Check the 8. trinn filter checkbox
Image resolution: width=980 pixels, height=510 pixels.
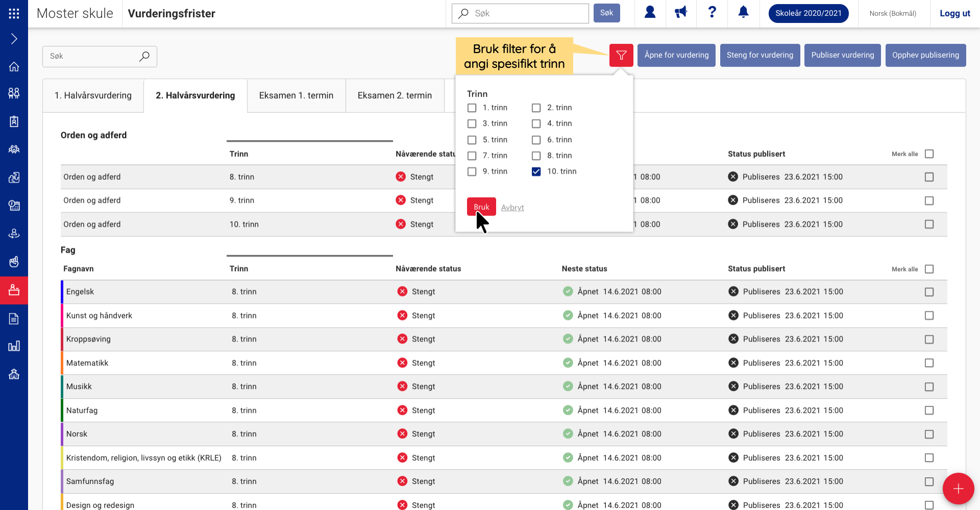536,156
